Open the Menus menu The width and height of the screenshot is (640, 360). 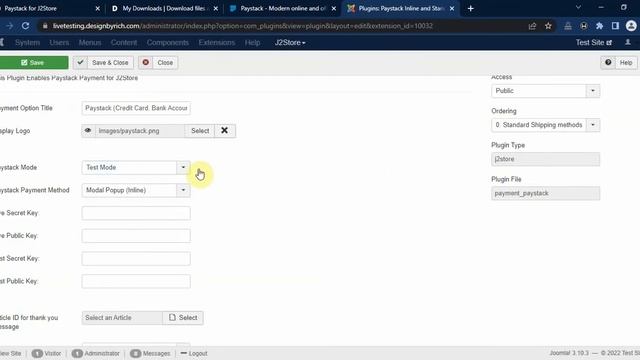tap(90, 42)
